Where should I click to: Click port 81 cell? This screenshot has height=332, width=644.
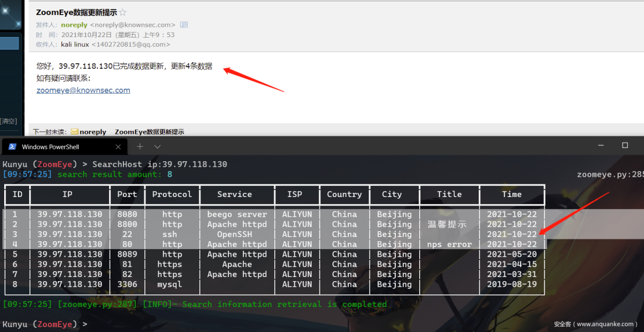pos(128,264)
